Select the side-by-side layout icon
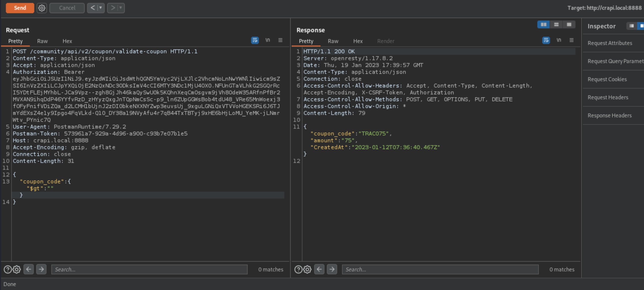 coord(543,24)
